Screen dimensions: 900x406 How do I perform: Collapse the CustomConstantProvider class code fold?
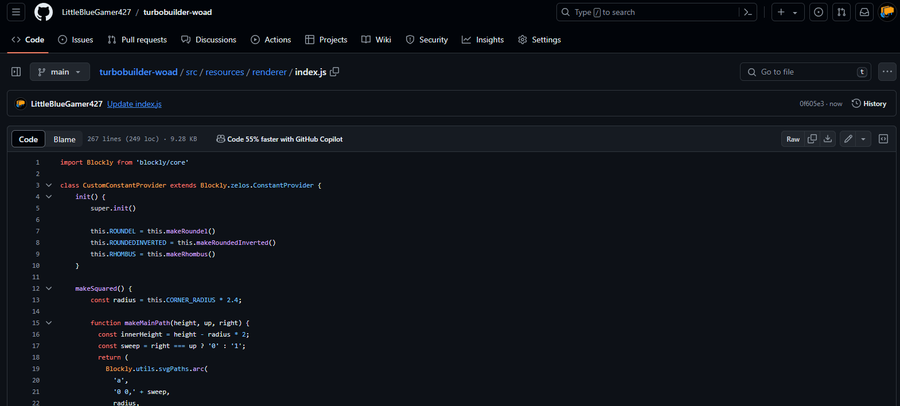coord(48,185)
